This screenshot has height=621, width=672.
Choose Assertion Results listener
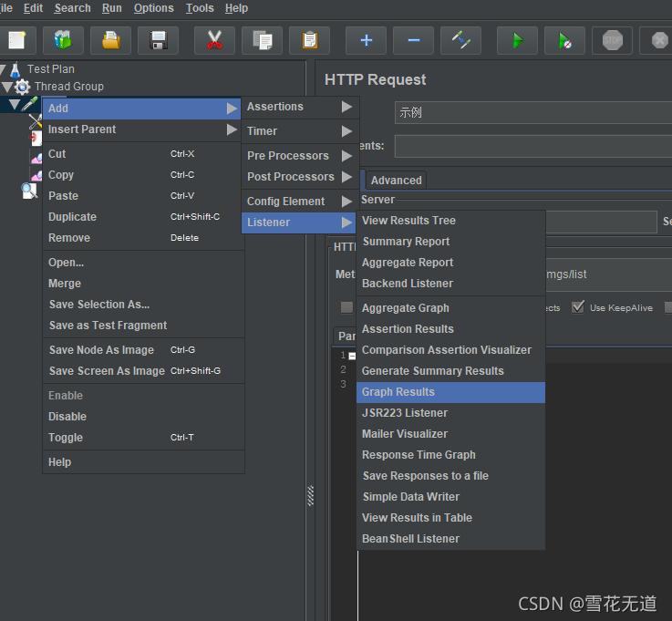point(450,329)
